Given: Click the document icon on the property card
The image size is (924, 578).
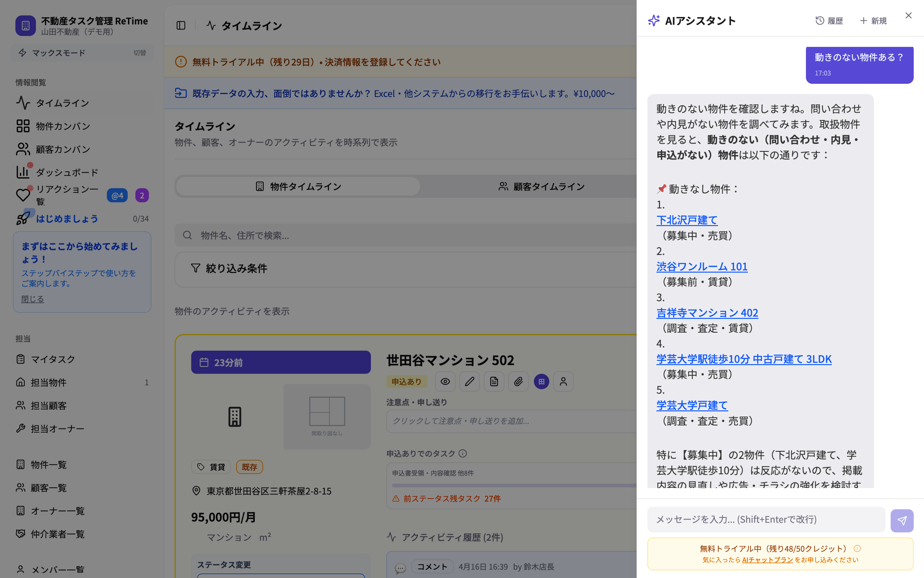Looking at the screenshot, I should point(494,381).
